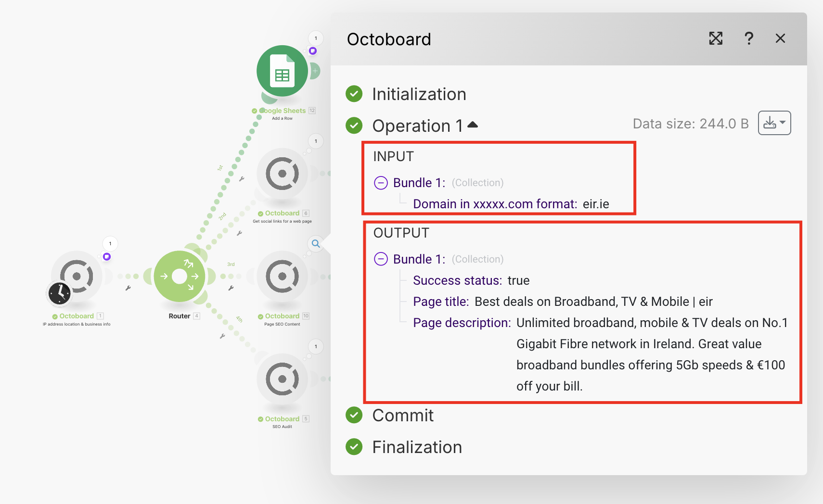Collapse the OUTPUT Bundle 1 collection
This screenshot has width=823, height=504.
(381, 259)
